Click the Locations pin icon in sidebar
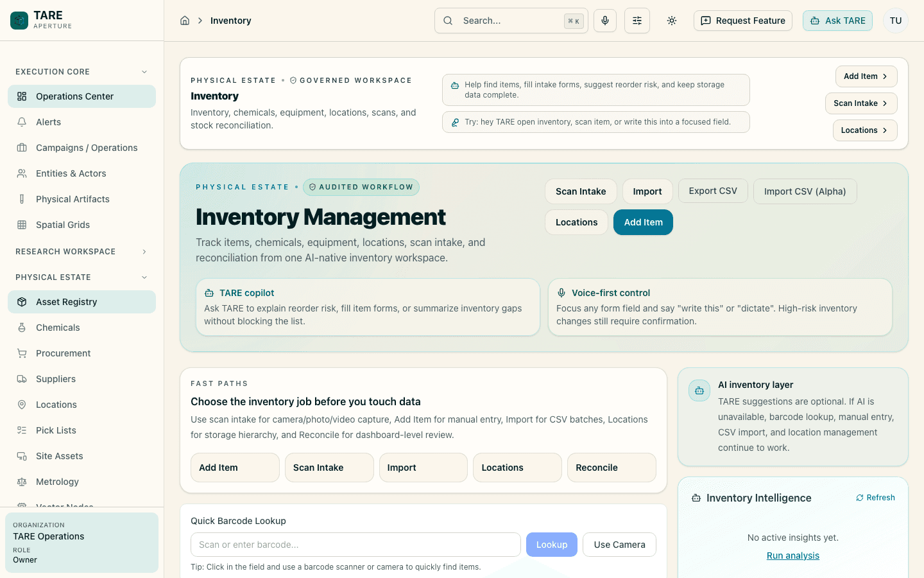The width and height of the screenshot is (924, 578). (22, 405)
